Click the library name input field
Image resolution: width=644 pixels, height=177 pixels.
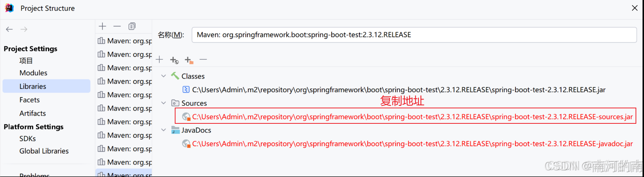pyautogui.click(x=414, y=35)
